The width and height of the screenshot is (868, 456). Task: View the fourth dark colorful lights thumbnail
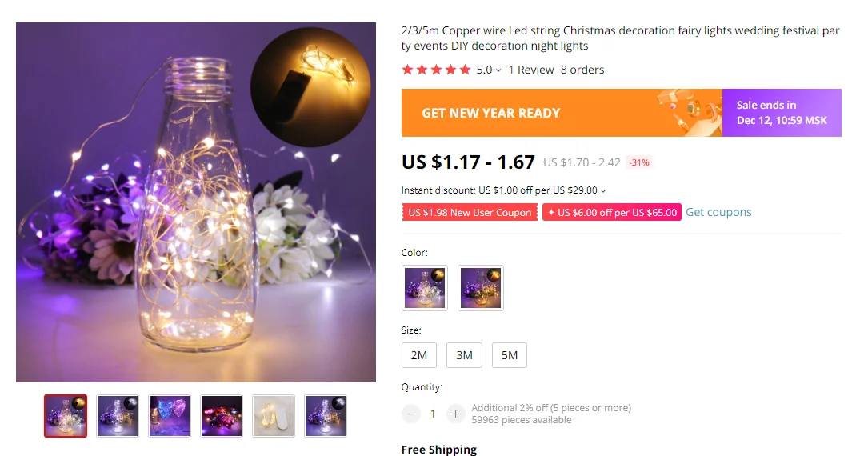point(222,416)
